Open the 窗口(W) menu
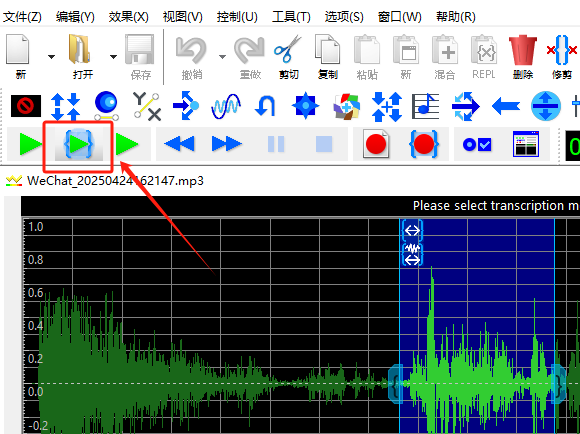The height and width of the screenshot is (434, 580). pyautogui.click(x=399, y=17)
